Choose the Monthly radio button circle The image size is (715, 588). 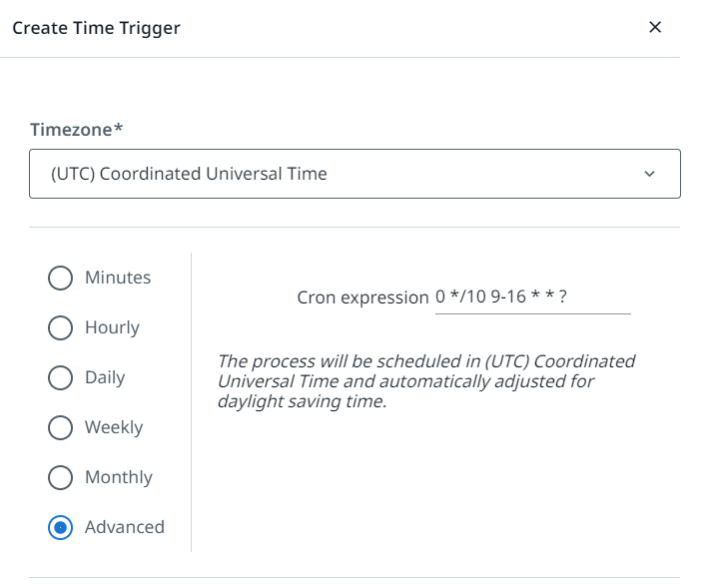[60, 477]
